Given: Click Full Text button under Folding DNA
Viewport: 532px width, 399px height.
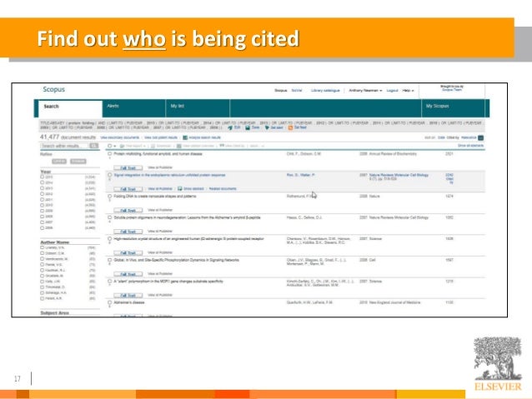Looking at the screenshot, I should (128, 210).
